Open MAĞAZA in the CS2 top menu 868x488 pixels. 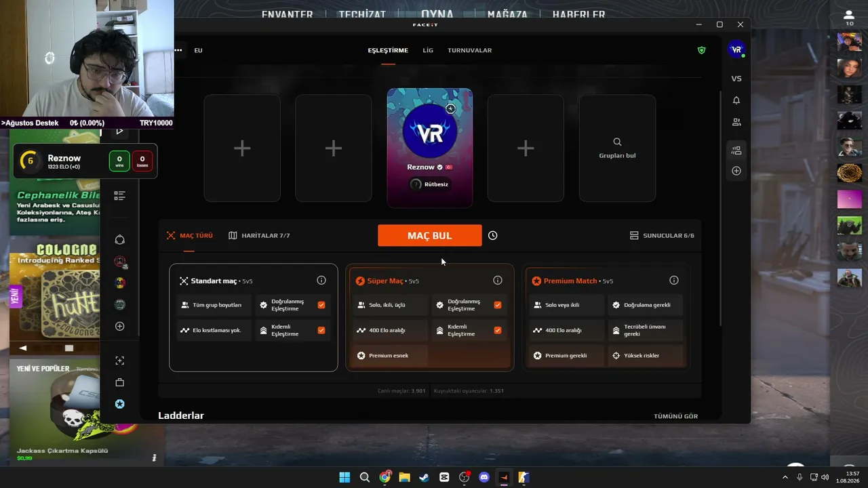pyautogui.click(x=507, y=14)
